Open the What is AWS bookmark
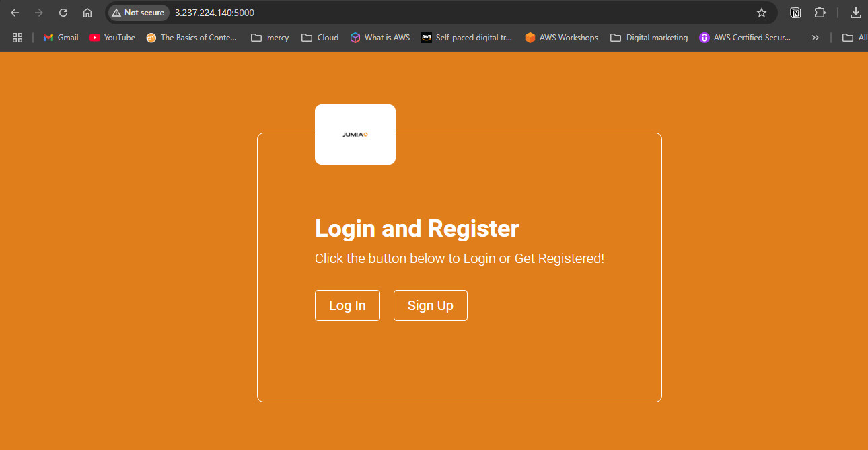This screenshot has width=868, height=450. point(380,38)
